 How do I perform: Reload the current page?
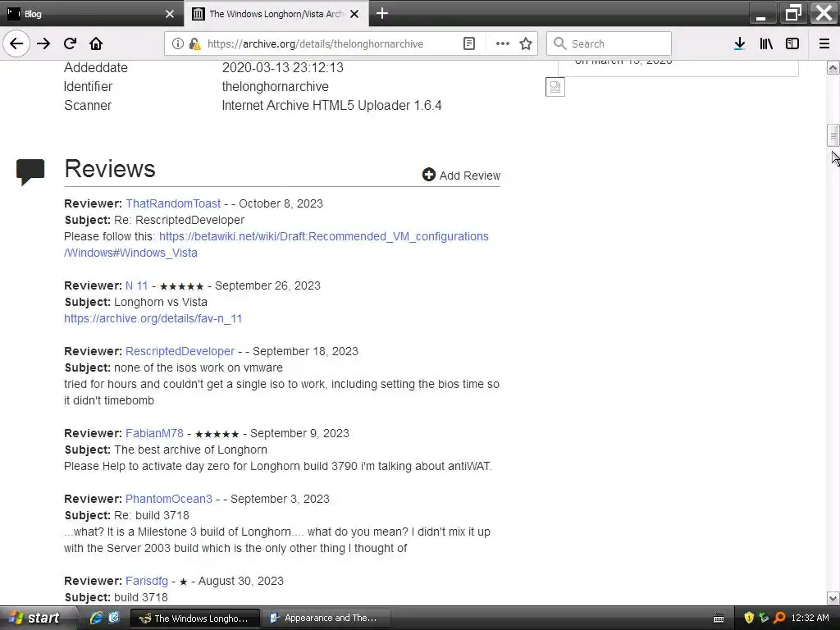(70, 43)
